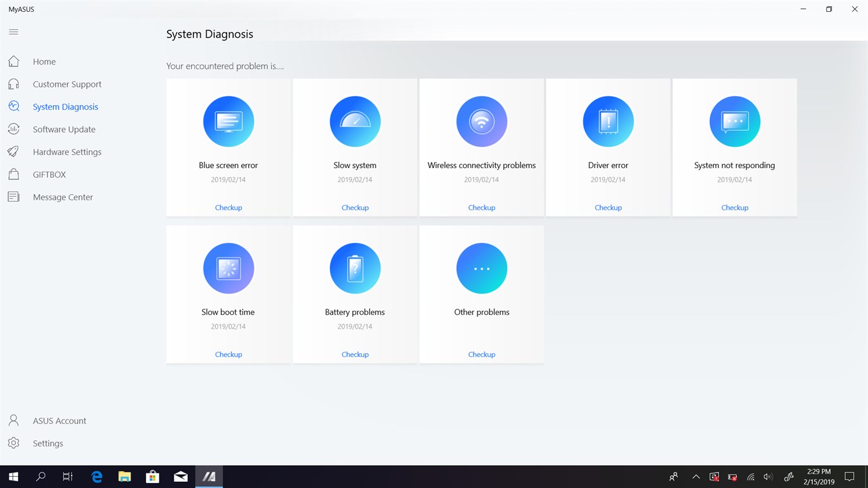
Task: Open Message Center section
Action: click(63, 197)
